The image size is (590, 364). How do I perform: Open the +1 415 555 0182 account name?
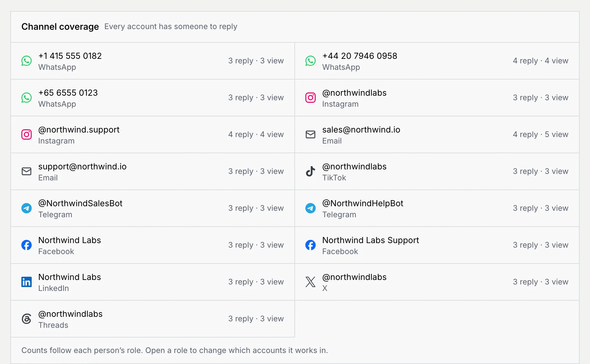pos(70,56)
